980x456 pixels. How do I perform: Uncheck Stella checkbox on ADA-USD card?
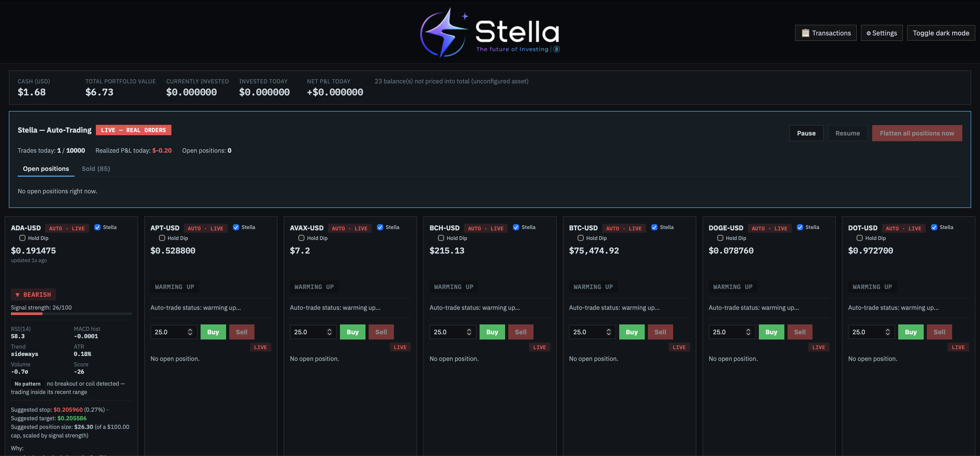click(x=97, y=227)
